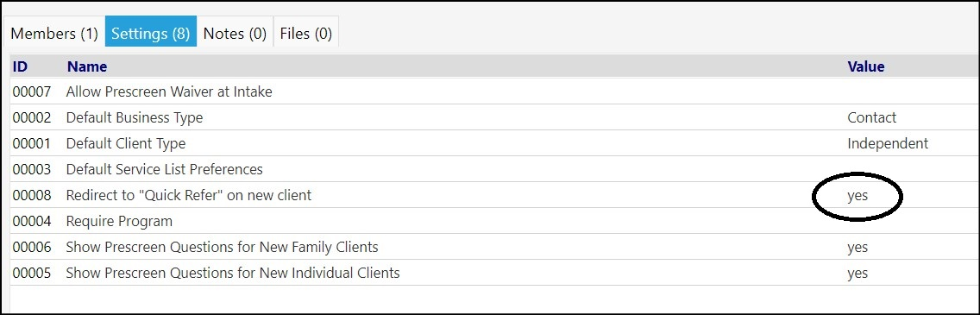Viewport: 980px width, 315px height.
Task: Open the Files (0) tab
Action: [x=305, y=33]
